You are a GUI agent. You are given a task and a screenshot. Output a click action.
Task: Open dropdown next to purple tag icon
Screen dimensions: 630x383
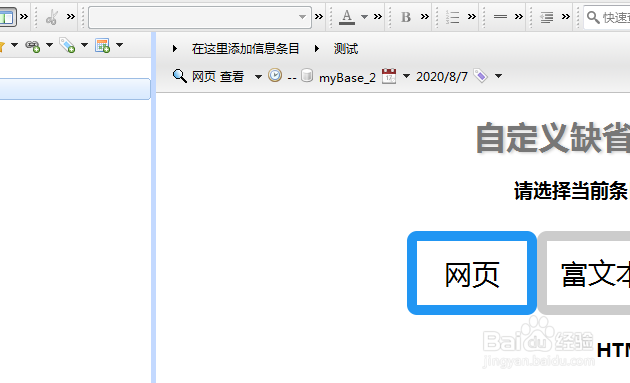pyautogui.click(x=499, y=76)
